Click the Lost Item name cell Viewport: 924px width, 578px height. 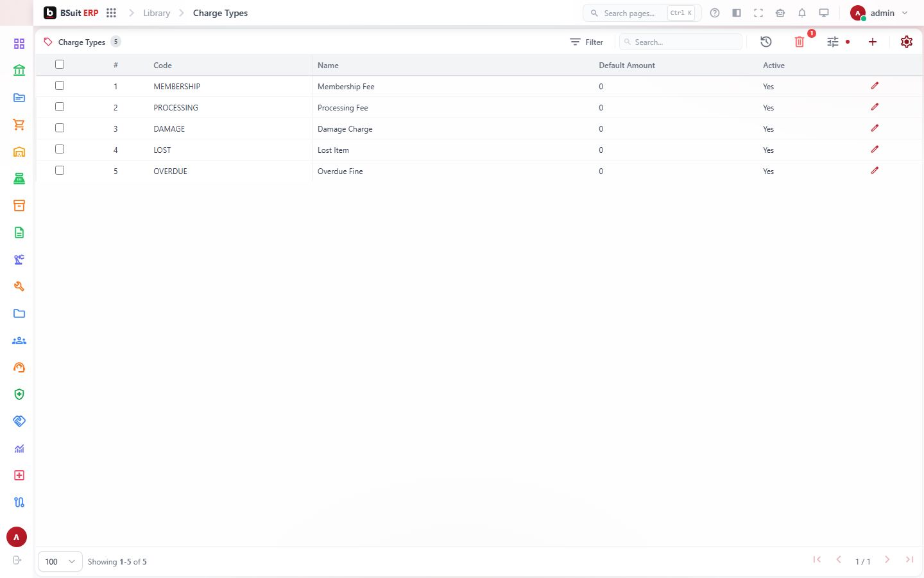(x=333, y=150)
